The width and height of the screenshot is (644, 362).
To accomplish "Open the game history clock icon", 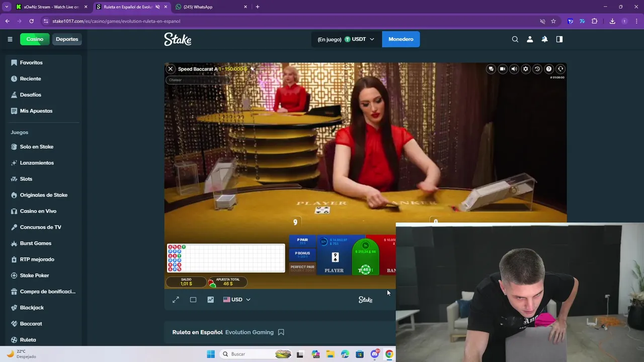I will click(537, 69).
